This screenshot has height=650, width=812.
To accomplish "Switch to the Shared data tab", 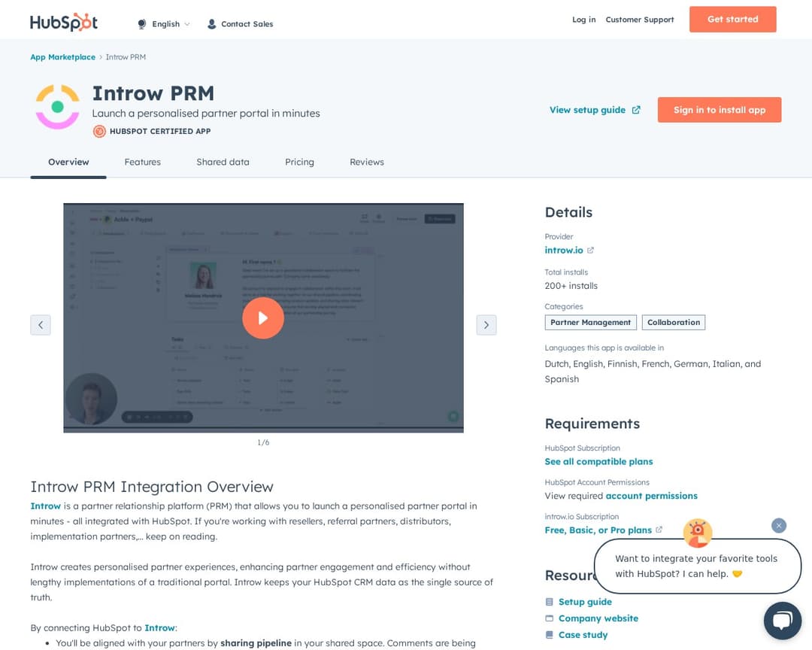I will 223,162.
